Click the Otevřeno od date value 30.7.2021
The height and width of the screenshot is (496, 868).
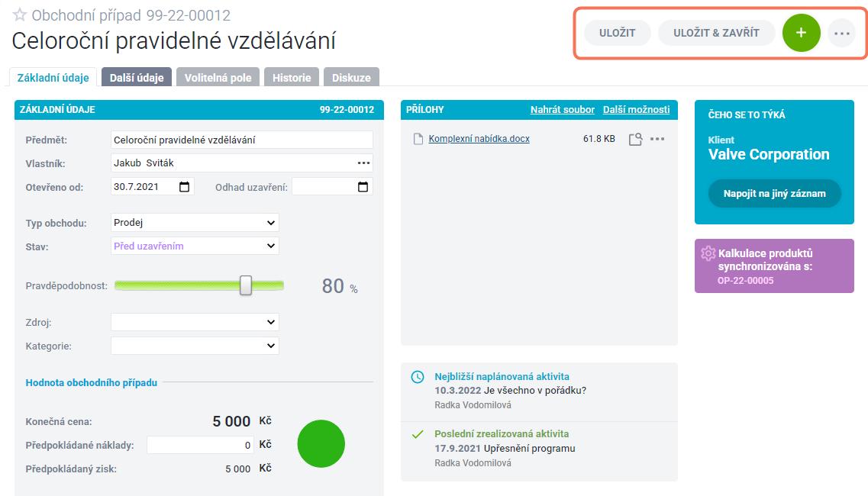(136, 186)
